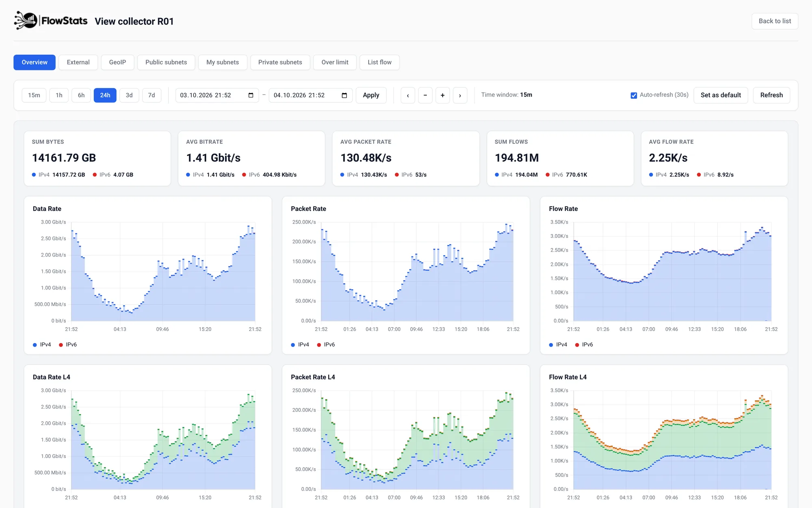
Task: Zoom out time range with minus button
Action: (425, 95)
